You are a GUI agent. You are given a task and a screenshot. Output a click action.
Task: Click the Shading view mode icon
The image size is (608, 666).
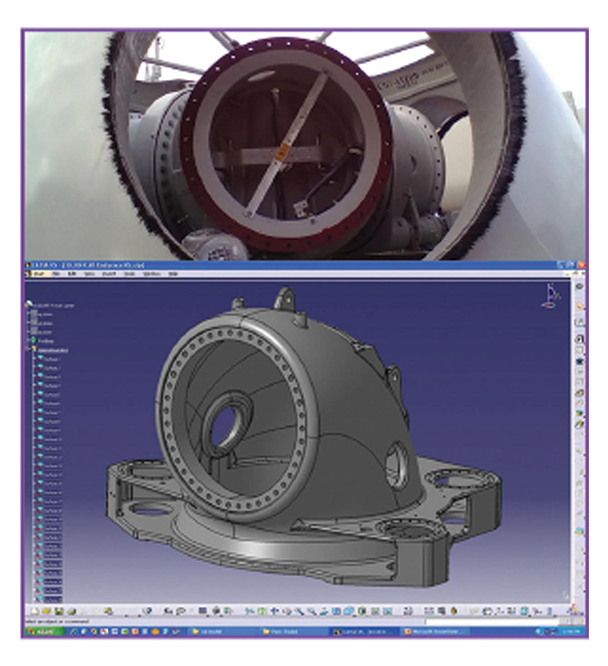362,611
